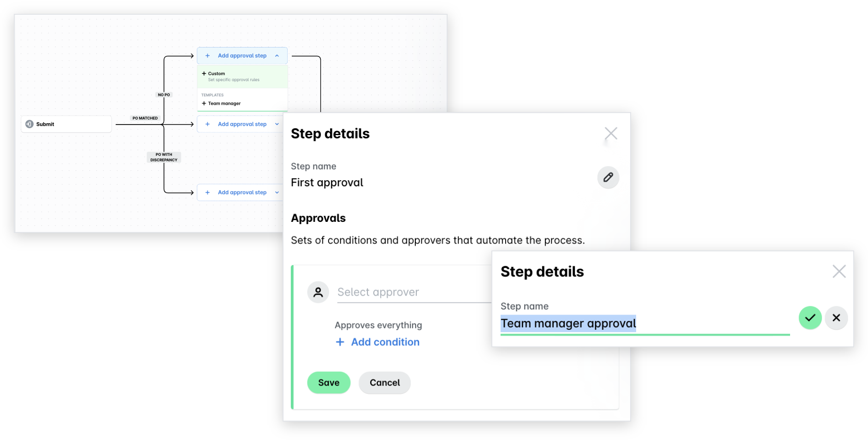The height and width of the screenshot is (440, 868).
Task: Click the Select approver input field
Action: coord(414,292)
